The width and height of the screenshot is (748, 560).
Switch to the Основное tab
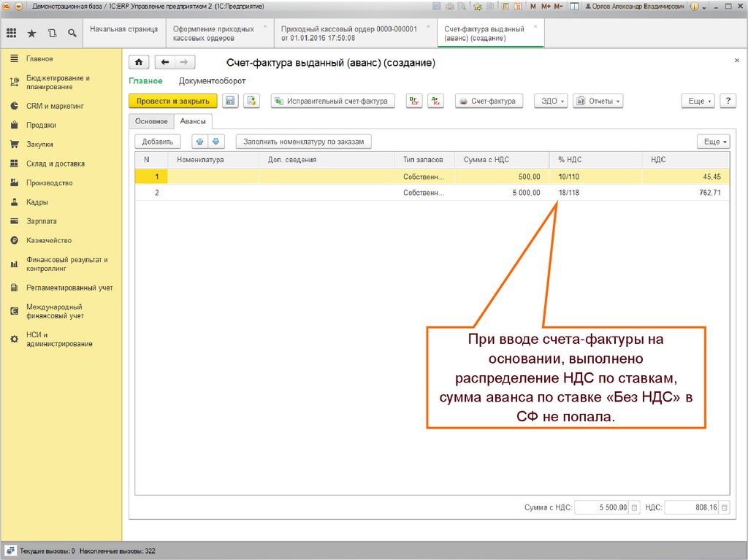[150, 121]
